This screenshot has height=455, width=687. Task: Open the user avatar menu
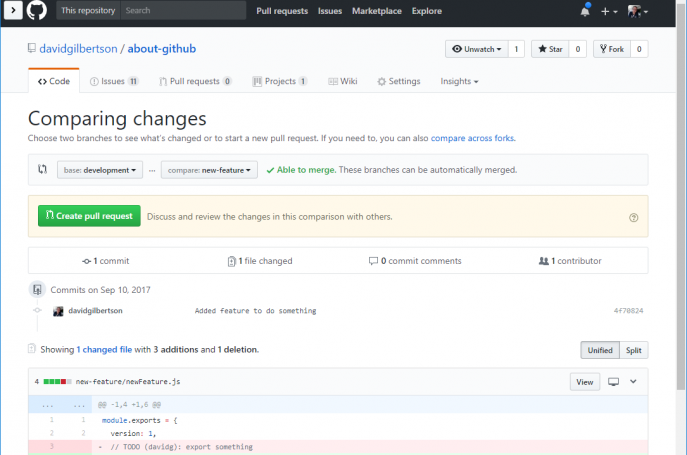637,11
